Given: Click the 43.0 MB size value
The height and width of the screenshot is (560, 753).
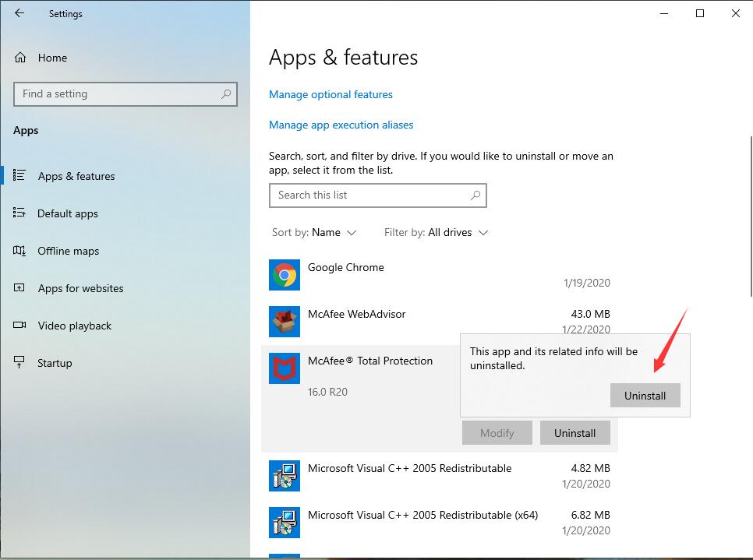Looking at the screenshot, I should point(590,314).
